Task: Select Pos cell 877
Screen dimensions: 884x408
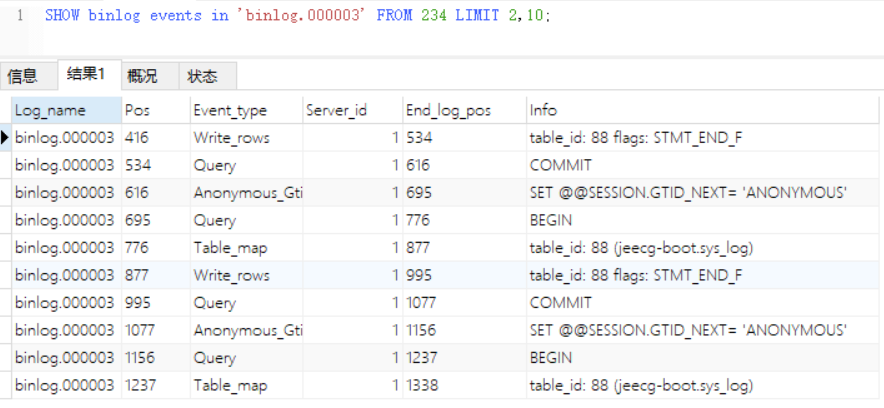Action: pyautogui.click(x=156, y=275)
